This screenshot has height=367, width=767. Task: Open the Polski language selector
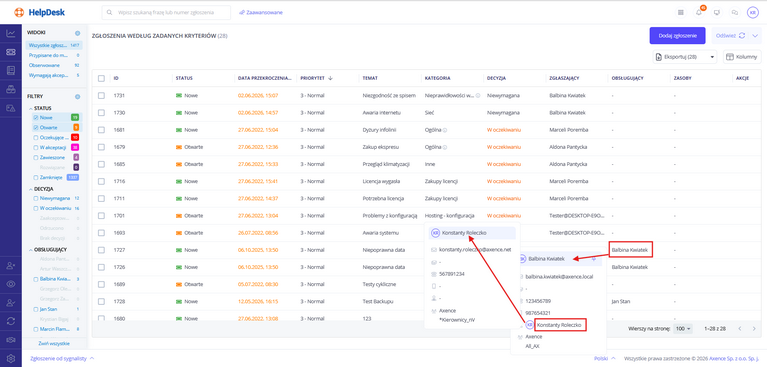tap(605, 358)
